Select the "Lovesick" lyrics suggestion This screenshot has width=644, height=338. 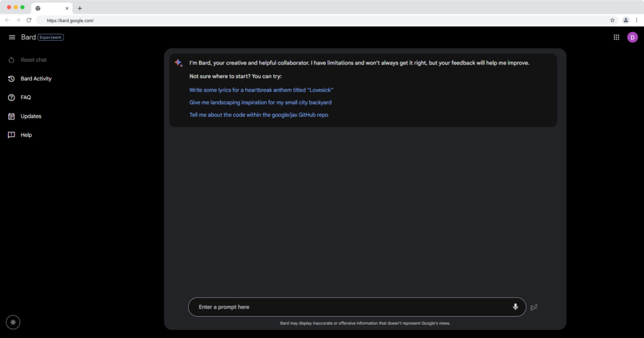(261, 90)
